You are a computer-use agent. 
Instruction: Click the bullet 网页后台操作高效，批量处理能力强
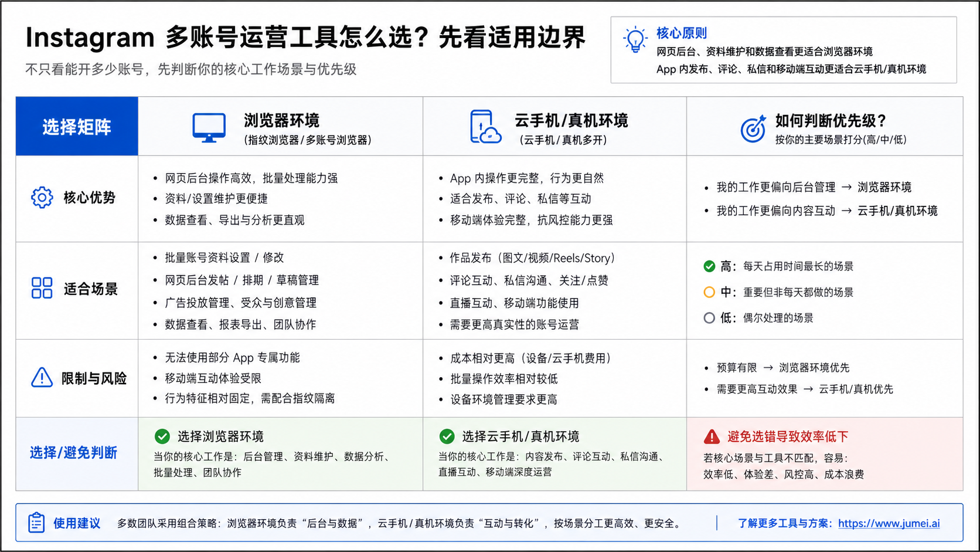pos(251,178)
